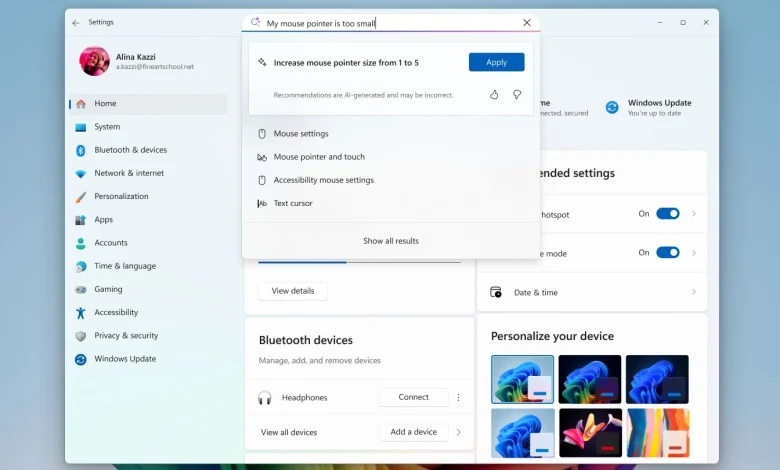Select the light blue bloom theme in the second row
The image size is (780, 470).
pyautogui.click(x=522, y=433)
